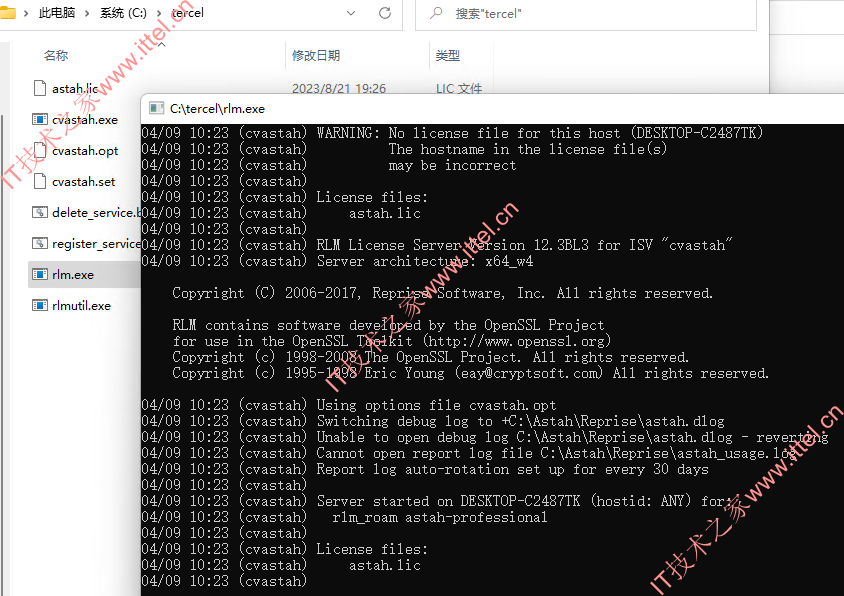Click the refresh icon beside address bar
The height and width of the screenshot is (596, 844).
[x=385, y=13]
